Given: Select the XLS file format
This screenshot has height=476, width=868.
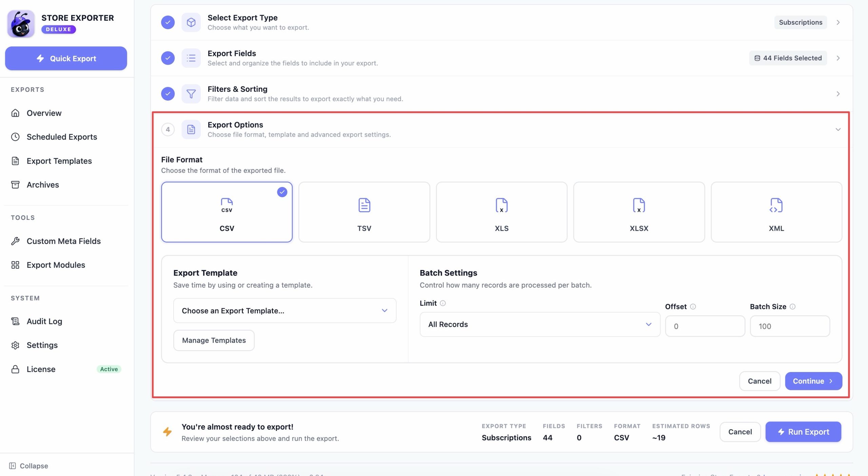Looking at the screenshot, I should 501,212.
